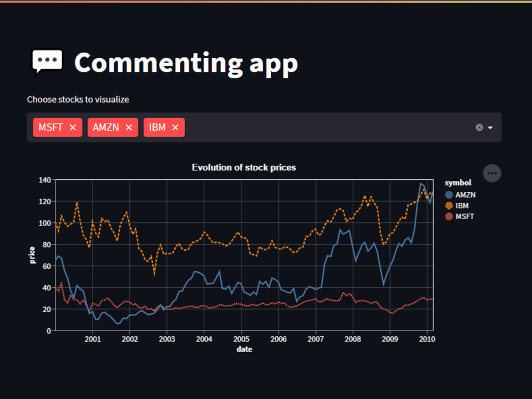Click the 2010 x-axis tick label

[x=427, y=339]
